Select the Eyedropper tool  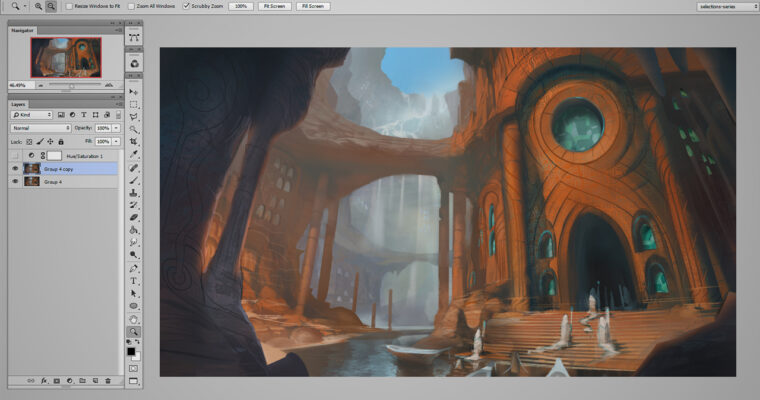[134, 155]
